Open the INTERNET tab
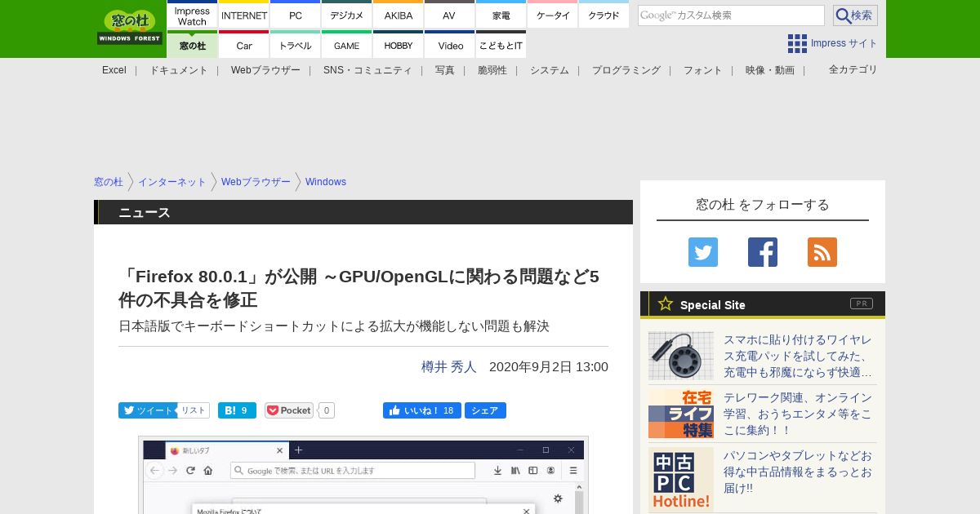The width and height of the screenshot is (980, 514). [x=244, y=16]
